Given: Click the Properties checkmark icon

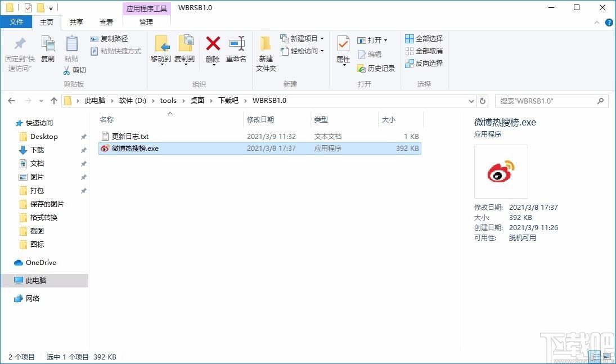Looking at the screenshot, I should [x=343, y=44].
